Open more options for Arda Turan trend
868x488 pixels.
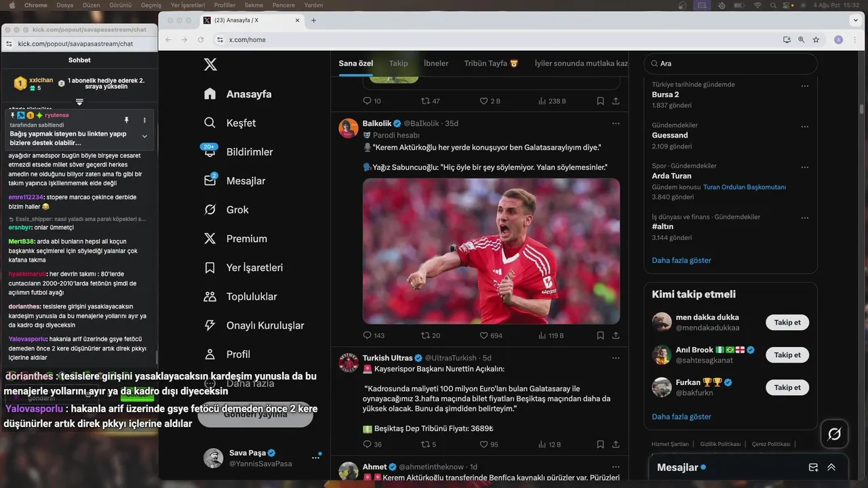(x=805, y=167)
